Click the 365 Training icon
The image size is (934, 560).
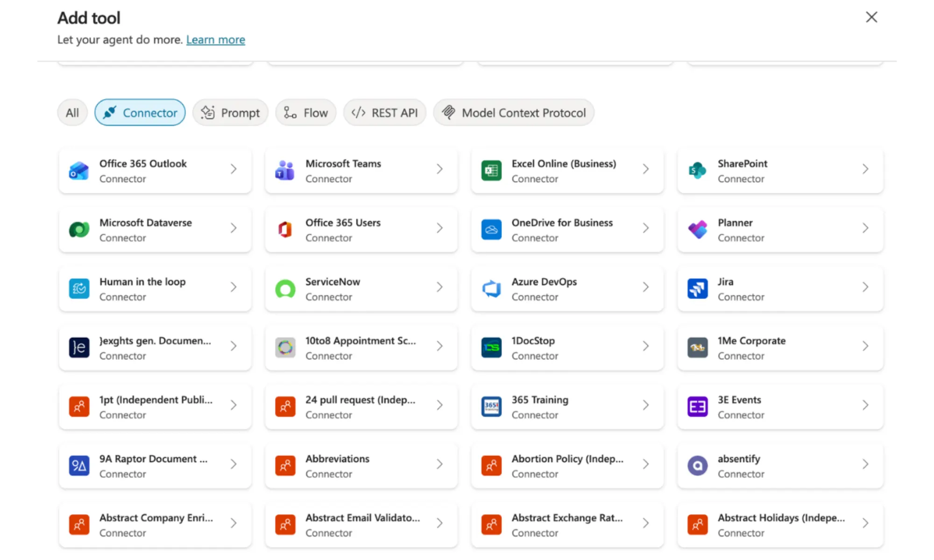coord(491,407)
